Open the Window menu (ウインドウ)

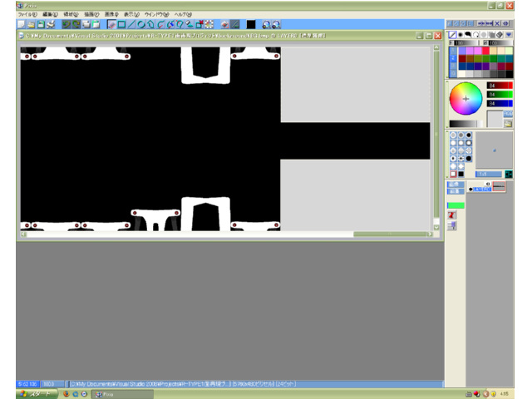(x=157, y=15)
